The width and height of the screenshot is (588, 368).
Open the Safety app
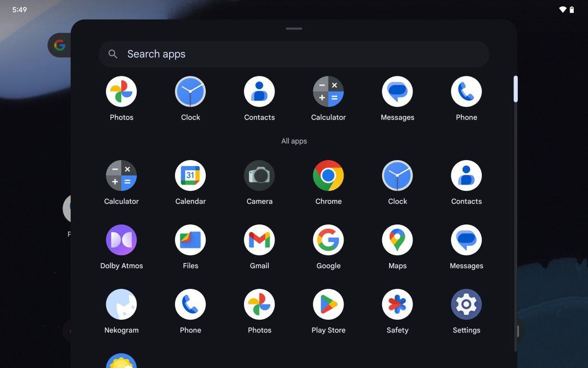click(x=397, y=304)
